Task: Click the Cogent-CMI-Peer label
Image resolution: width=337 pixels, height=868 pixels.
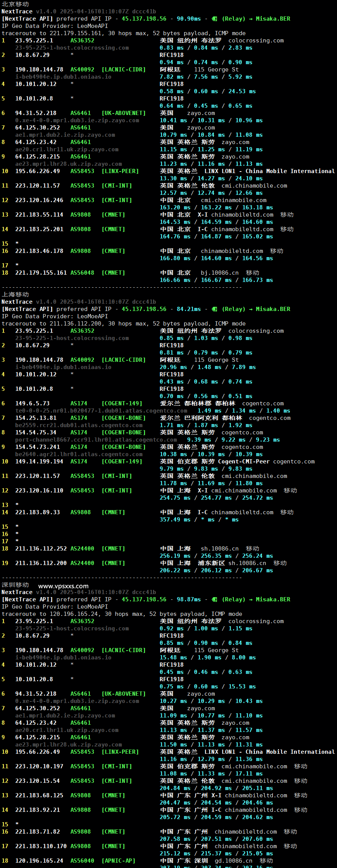Action: tap(244, 462)
